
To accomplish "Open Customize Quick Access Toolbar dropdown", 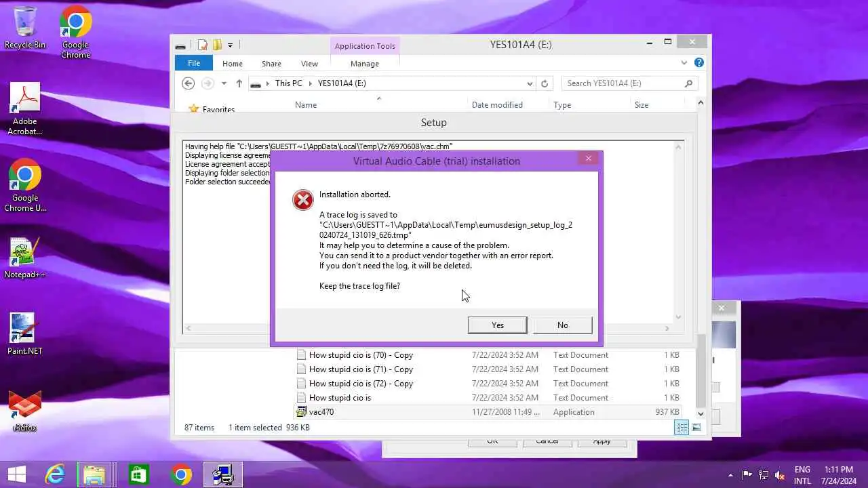I will tap(230, 45).
